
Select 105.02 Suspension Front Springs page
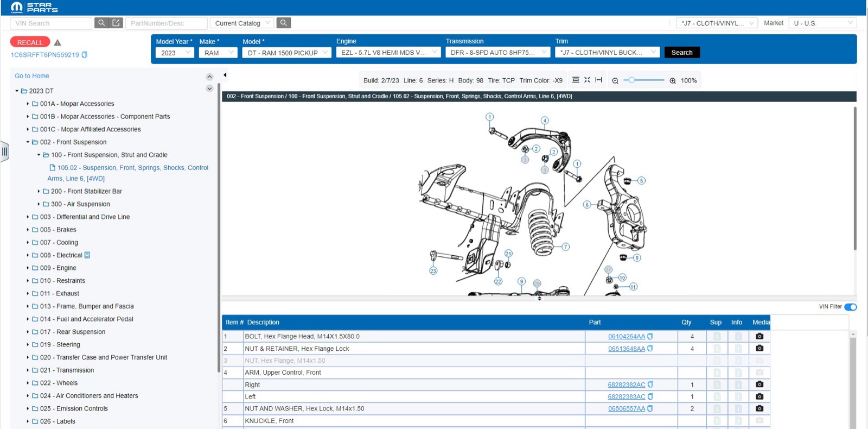coord(129,173)
